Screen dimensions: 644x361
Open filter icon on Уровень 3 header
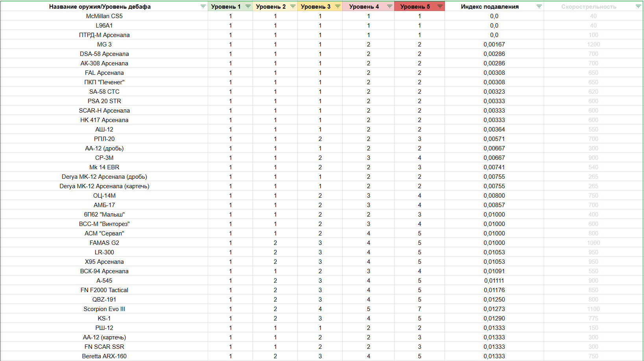(x=338, y=6)
